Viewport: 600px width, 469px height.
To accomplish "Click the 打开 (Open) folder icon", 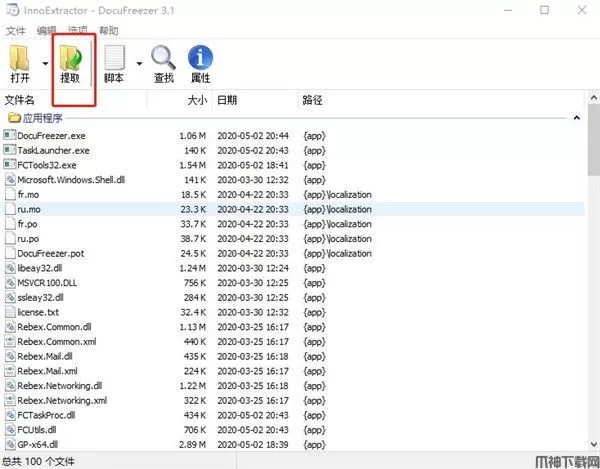I will [x=20, y=60].
